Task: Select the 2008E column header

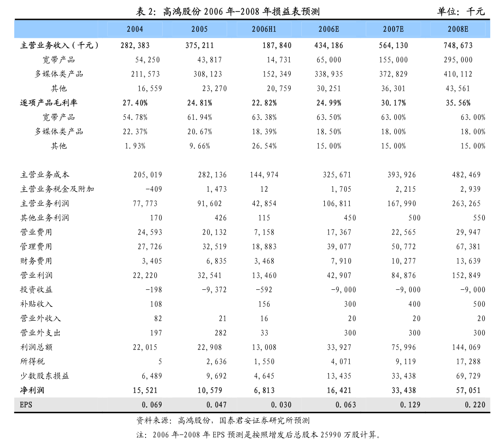Action: [x=458, y=29]
